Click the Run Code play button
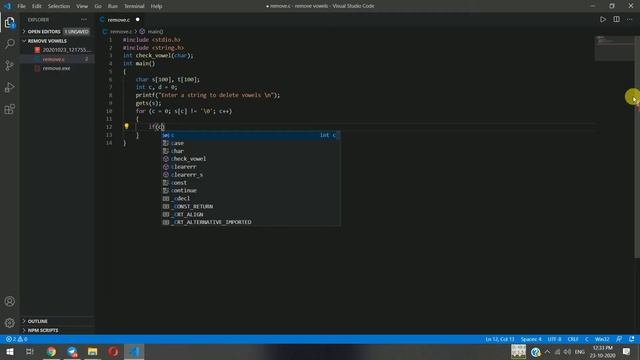The height and width of the screenshot is (360, 640). (x=603, y=19)
